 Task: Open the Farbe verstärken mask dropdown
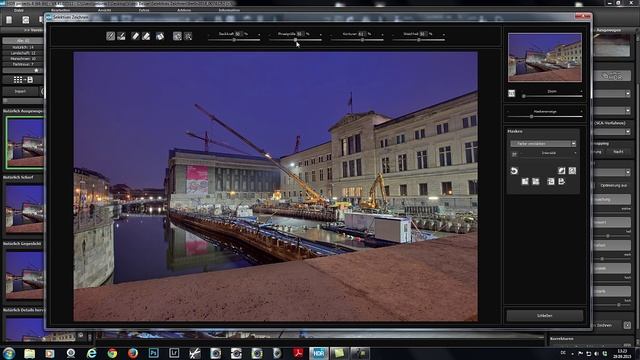543,144
